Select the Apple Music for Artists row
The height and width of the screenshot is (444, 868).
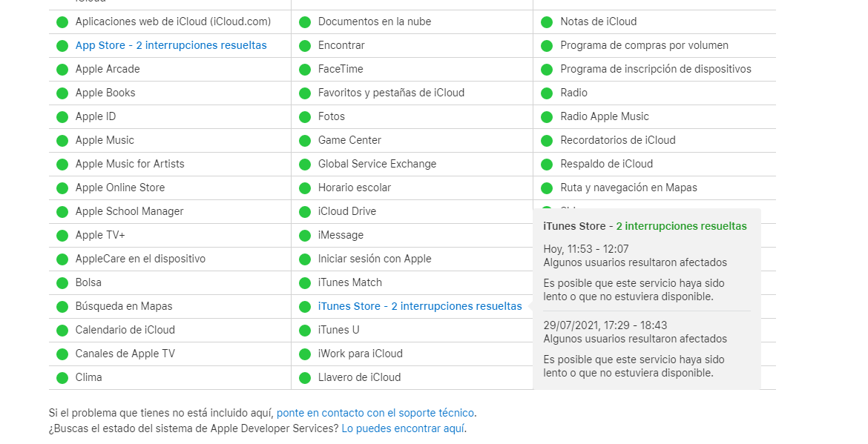[x=130, y=164]
